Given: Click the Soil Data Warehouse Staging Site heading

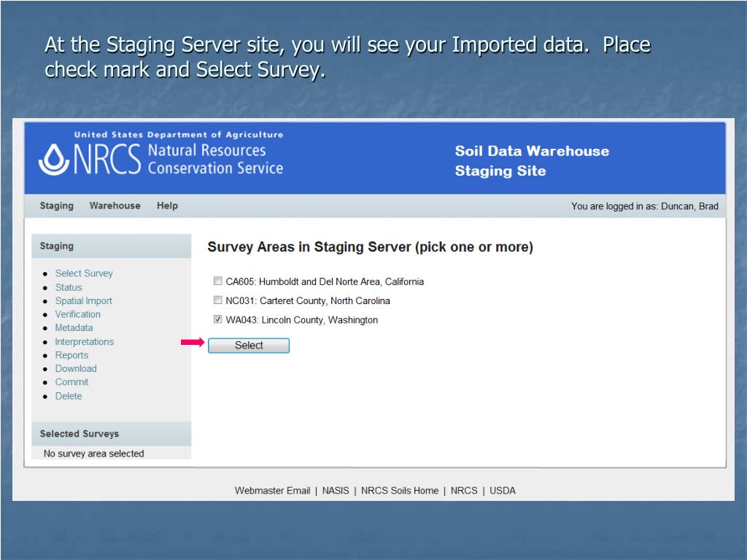Looking at the screenshot, I should (532, 161).
